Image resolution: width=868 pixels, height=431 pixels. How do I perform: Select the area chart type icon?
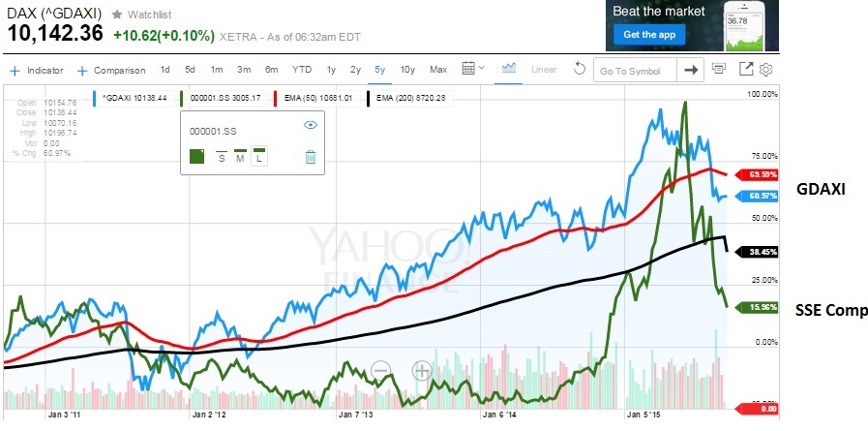(510, 69)
